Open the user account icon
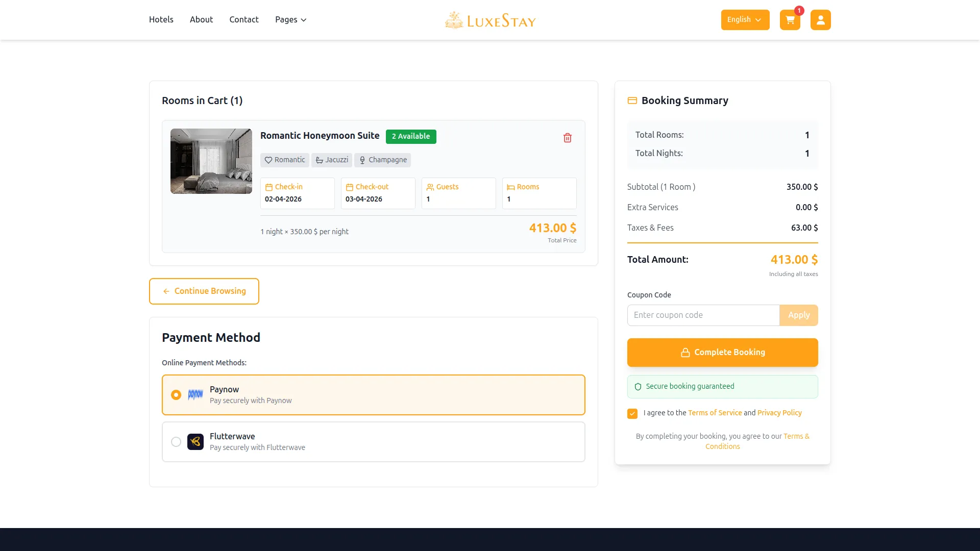The width and height of the screenshot is (980, 551). [x=820, y=20]
